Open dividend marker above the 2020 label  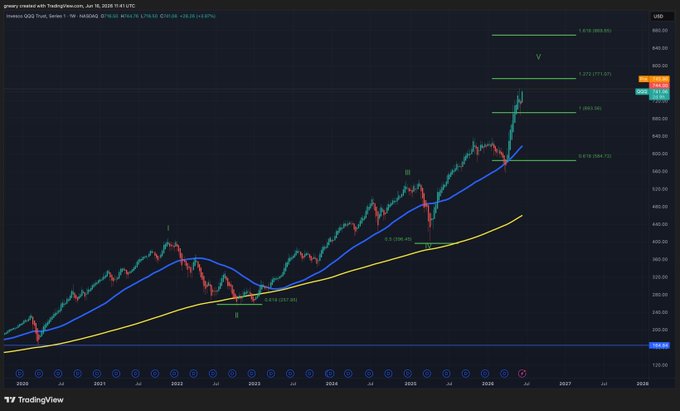(20, 373)
